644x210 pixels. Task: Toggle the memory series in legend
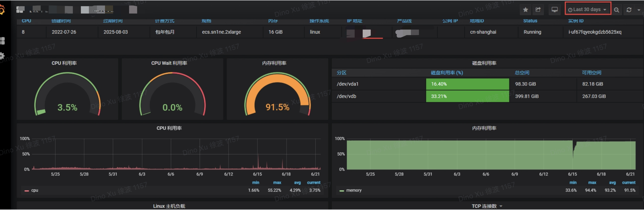[x=353, y=190]
